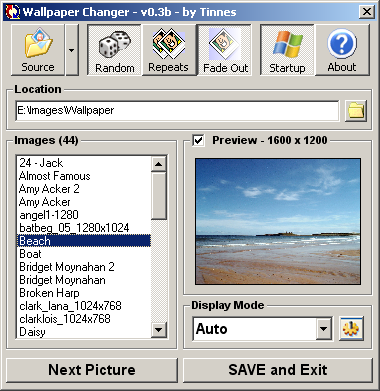The width and height of the screenshot is (380, 391).
Task: Click the SAVE and Exit button
Action: click(278, 370)
